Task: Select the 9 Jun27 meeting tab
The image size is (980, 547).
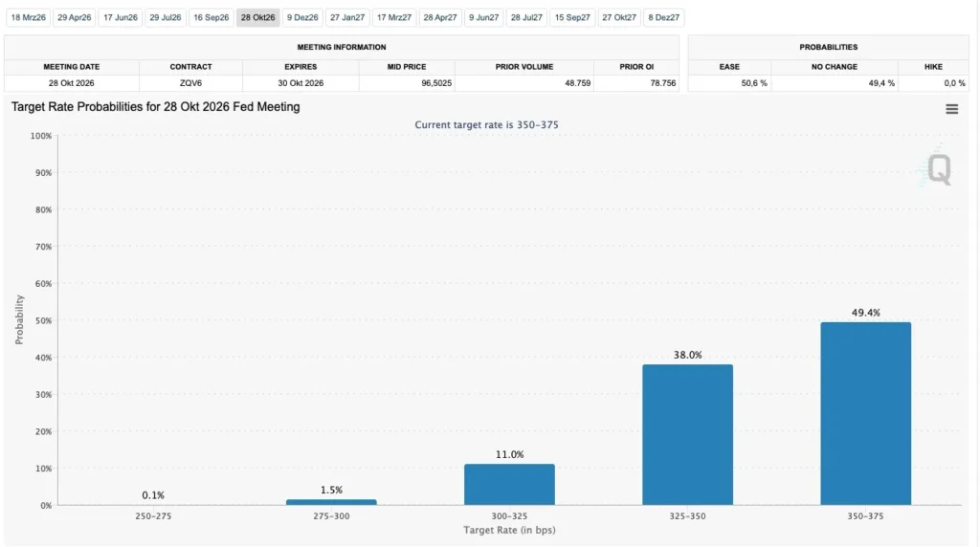Action: [483, 17]
